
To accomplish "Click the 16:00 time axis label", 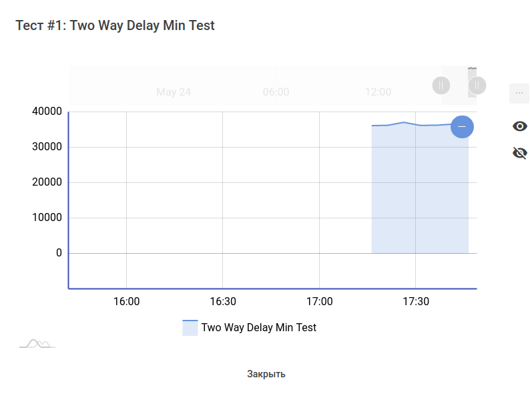I will pos(127,302).
